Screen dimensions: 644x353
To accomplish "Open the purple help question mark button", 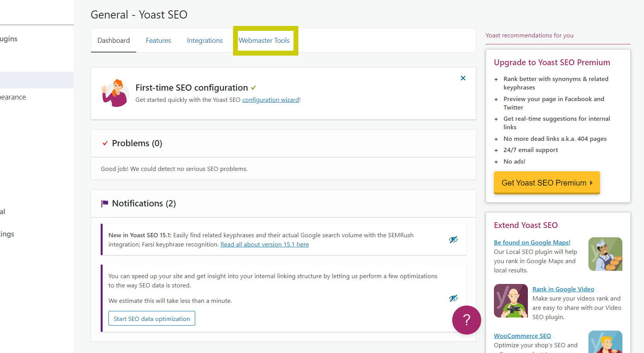I will tap(467, 320).
